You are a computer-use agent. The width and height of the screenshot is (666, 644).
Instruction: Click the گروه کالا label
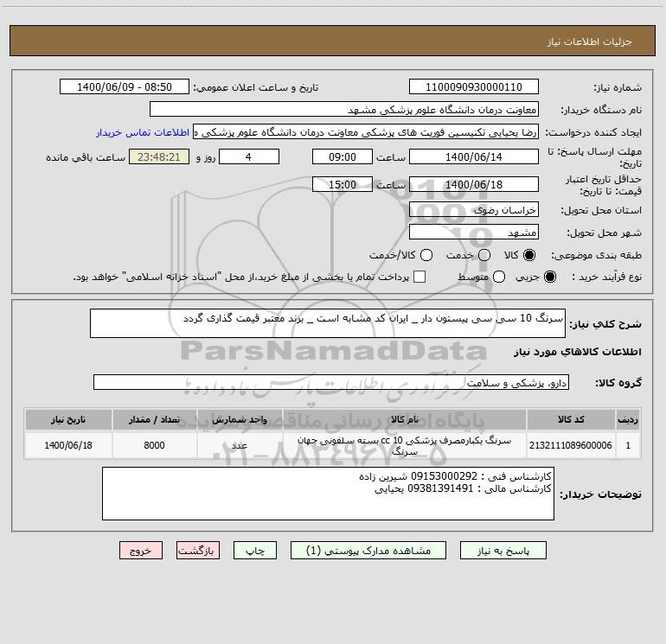(x=618, y=382)
